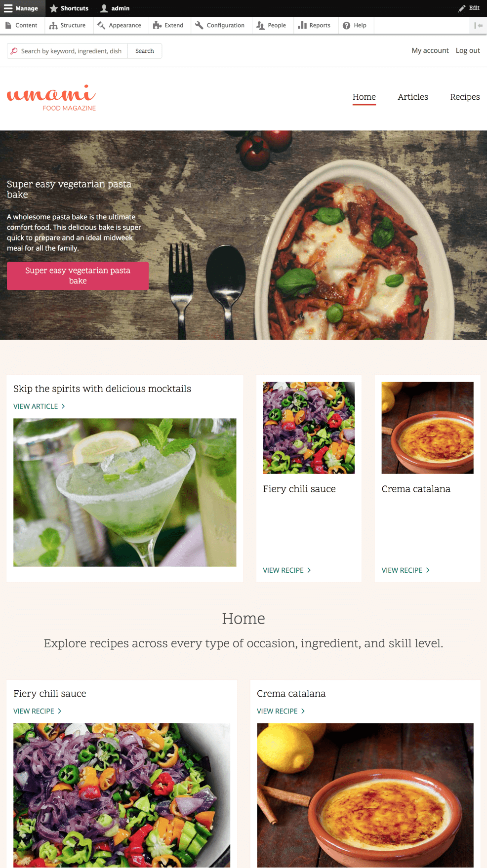Click the red Super easy vegetarian pasta bake button
This screenshot has width=487, height=868.
coord(78,276)
